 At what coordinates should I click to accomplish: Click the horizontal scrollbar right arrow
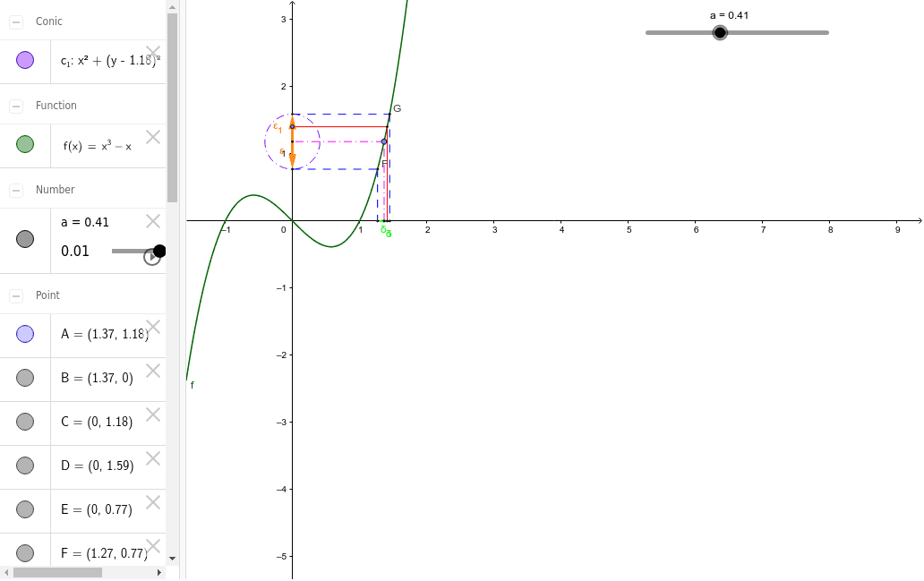pos(159,572)
